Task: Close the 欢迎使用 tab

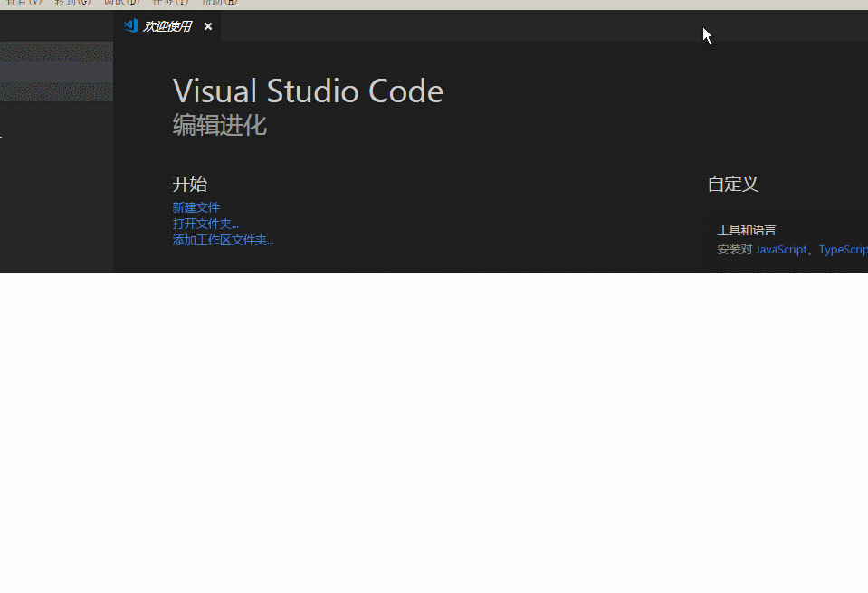Action: [207, 26]
